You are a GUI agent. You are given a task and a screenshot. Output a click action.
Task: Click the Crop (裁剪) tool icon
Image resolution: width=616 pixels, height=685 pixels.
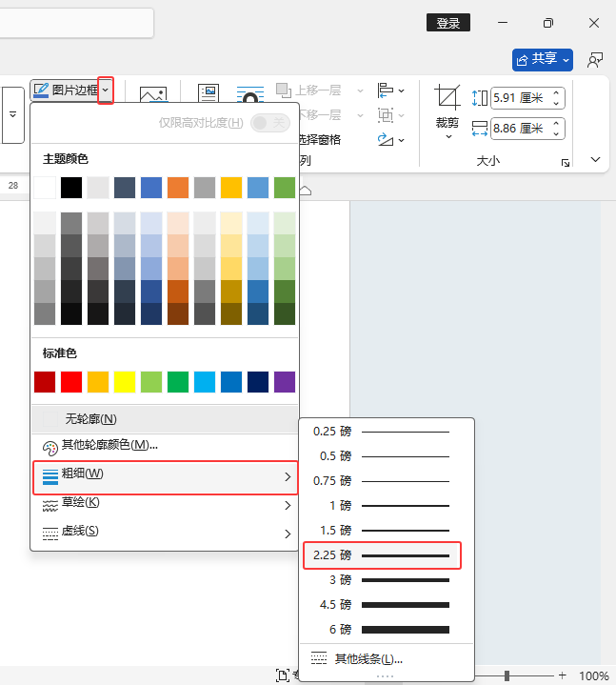click(447, 97)
